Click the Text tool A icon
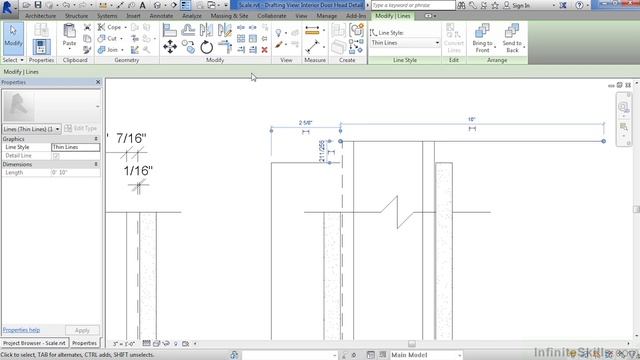 pos(142,5)
